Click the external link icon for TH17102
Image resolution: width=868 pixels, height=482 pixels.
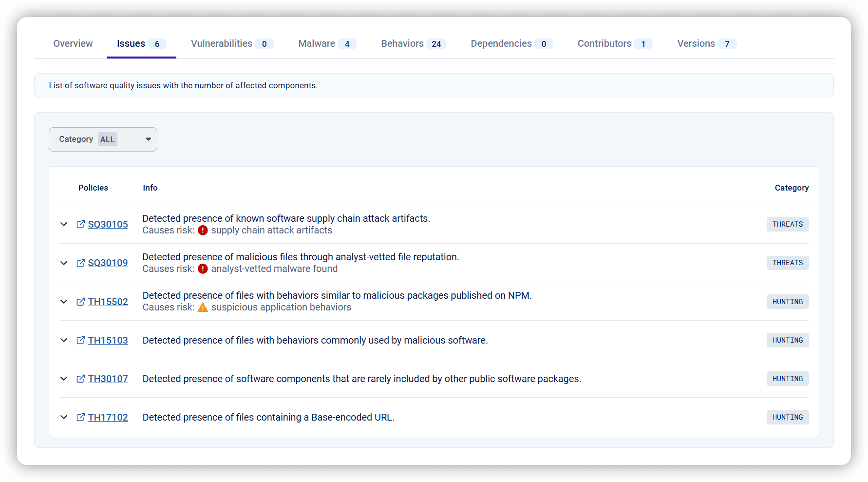click(x=80, y=417)
